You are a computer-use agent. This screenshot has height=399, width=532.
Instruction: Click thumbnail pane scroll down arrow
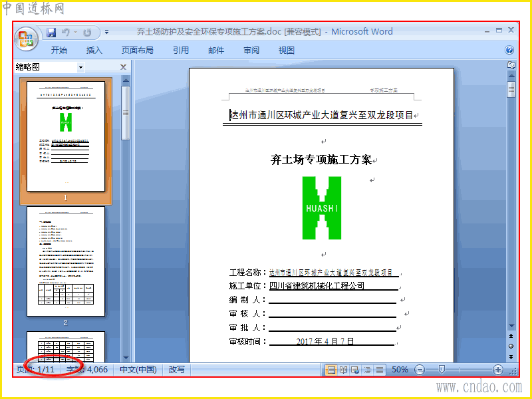(126, 357)
